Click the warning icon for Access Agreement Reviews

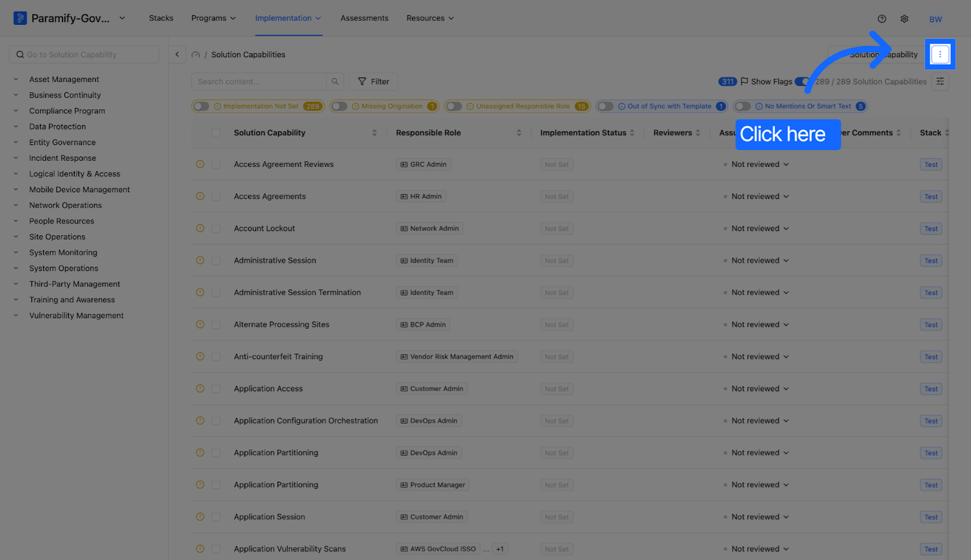tap(200, 164)
